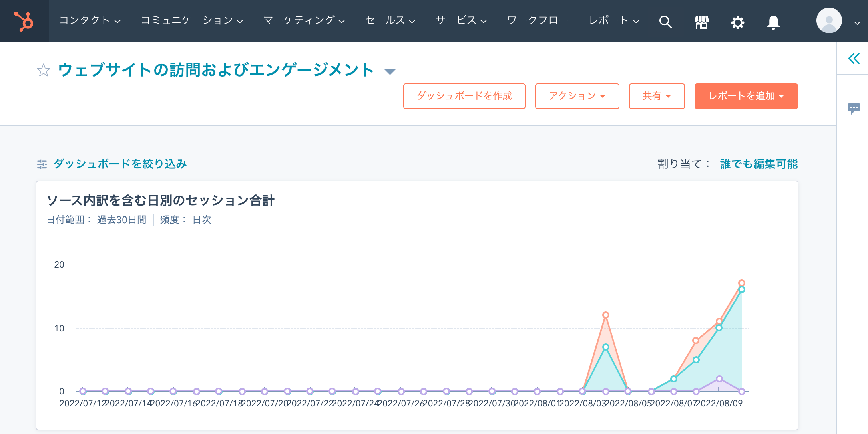This screenshot has height=434, width=868.
Task: Click the 日次 frequency text
Action: coord(202,220)
